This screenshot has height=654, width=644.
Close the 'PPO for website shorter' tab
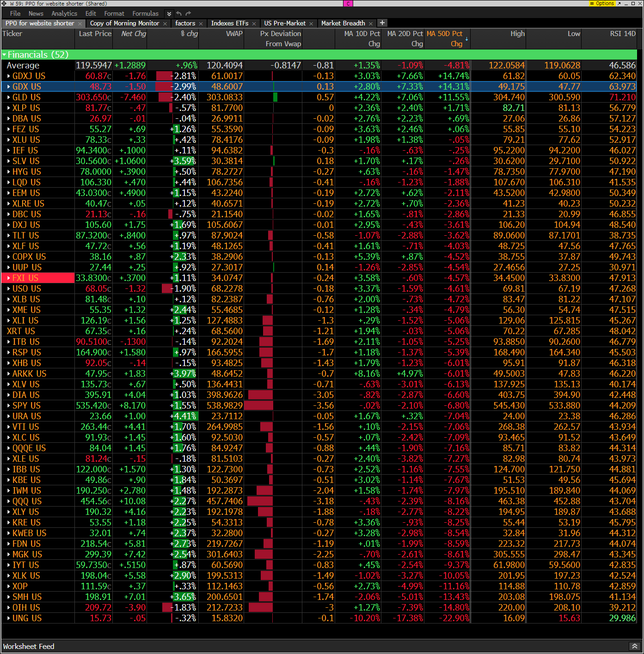coord(80,24)
